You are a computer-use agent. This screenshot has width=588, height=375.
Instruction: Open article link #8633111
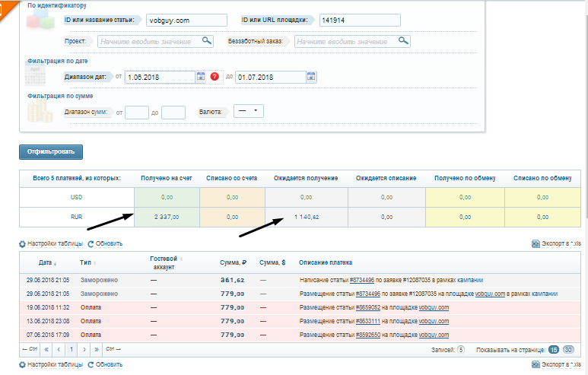(368, 321)
